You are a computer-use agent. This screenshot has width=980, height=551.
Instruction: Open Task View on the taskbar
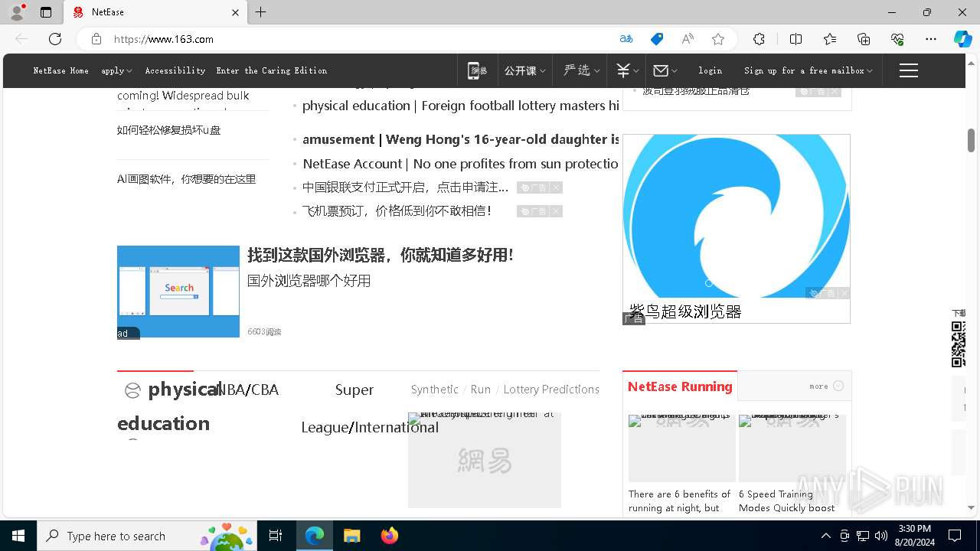point(276,536)
